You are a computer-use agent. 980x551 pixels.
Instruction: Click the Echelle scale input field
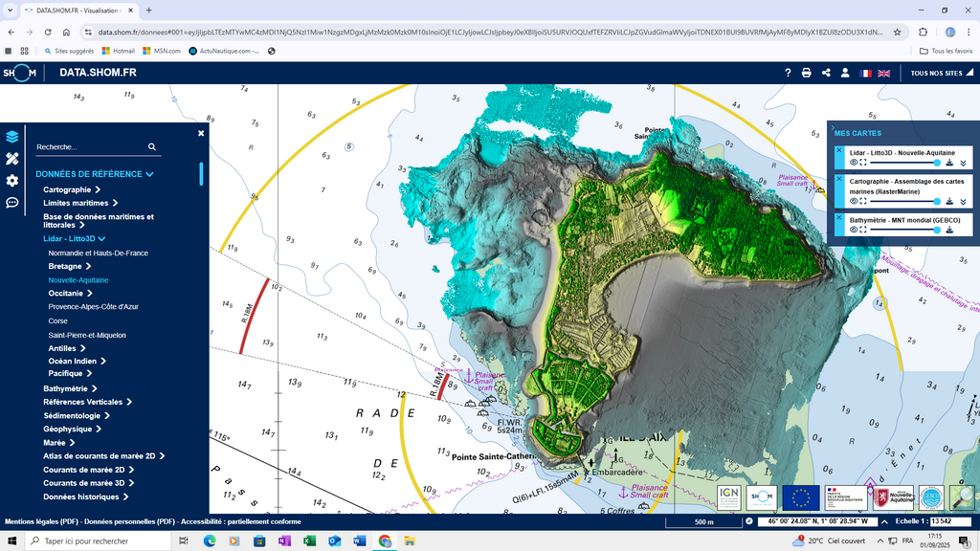pos(950,521)
